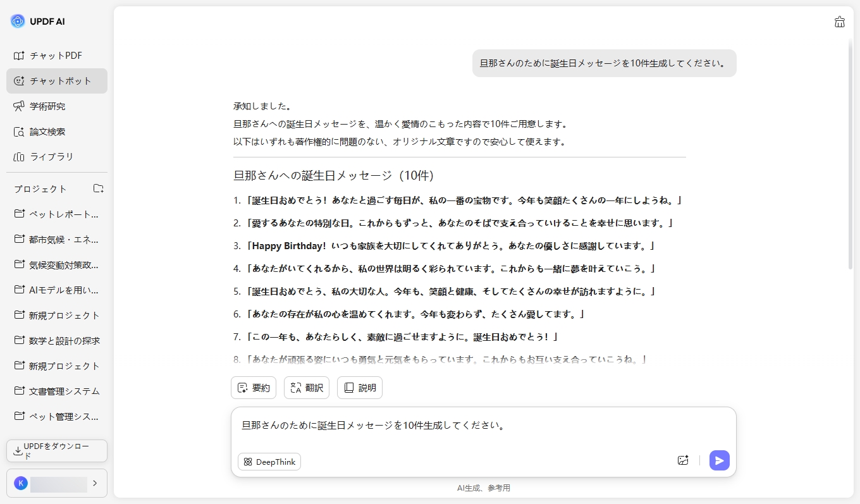The width and height of the screenshot is (860, 504).
Task: Go to 学術研究
Action: 57,106
